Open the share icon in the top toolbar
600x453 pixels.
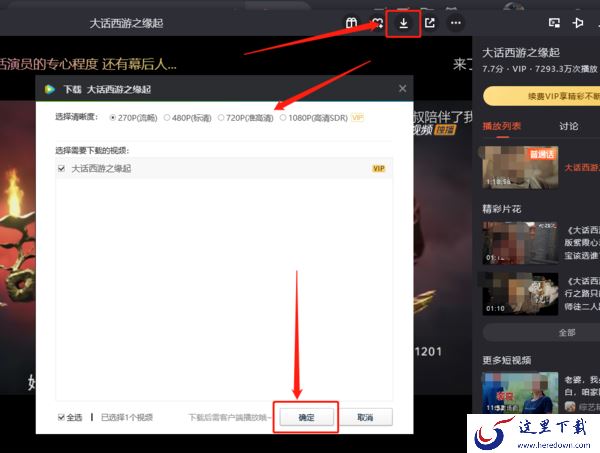point(430,23)
